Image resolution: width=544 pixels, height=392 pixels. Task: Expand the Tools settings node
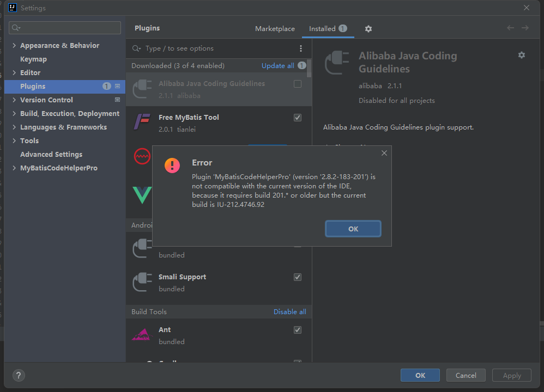(x=14, y=140)
